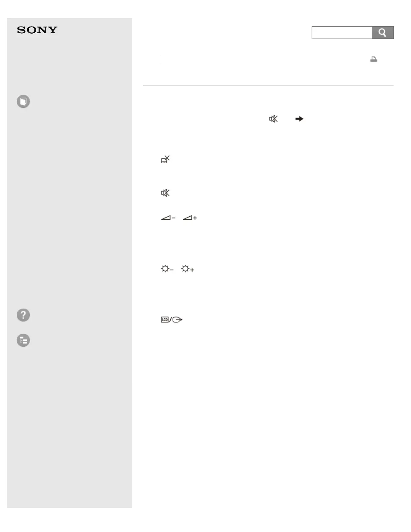Select the mute icon in list
This screenshot has width=411, height=532.
coord(165,193)
